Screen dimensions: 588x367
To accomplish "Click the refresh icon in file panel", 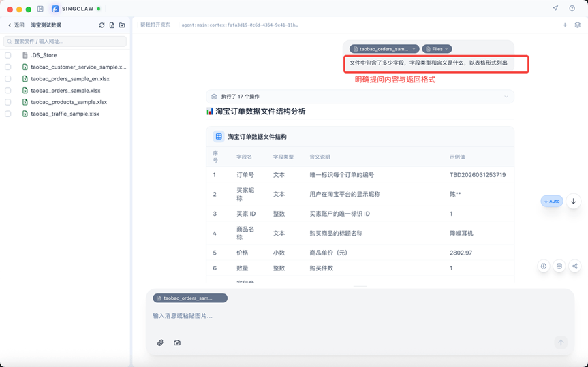I will 102,25.
